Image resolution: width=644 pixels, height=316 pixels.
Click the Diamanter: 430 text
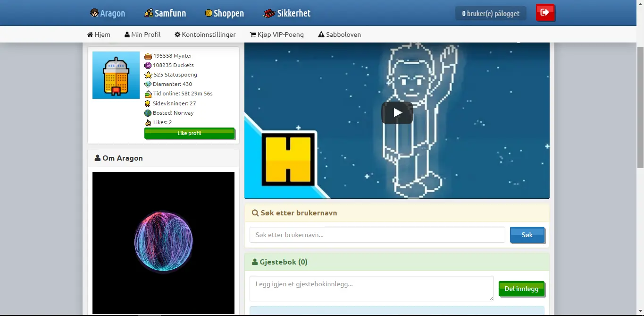(x=172, y=84)
